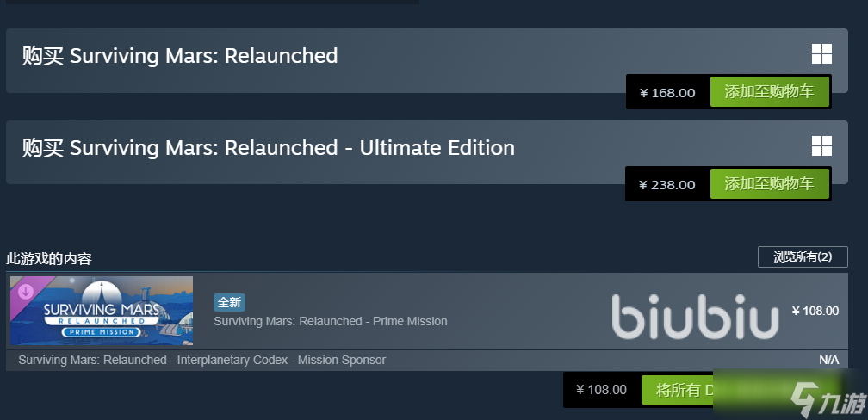Viewport: 868px width, 420px height.
Task: Click the 此游戏的内容 section heading
Action: tap(49, 258)
